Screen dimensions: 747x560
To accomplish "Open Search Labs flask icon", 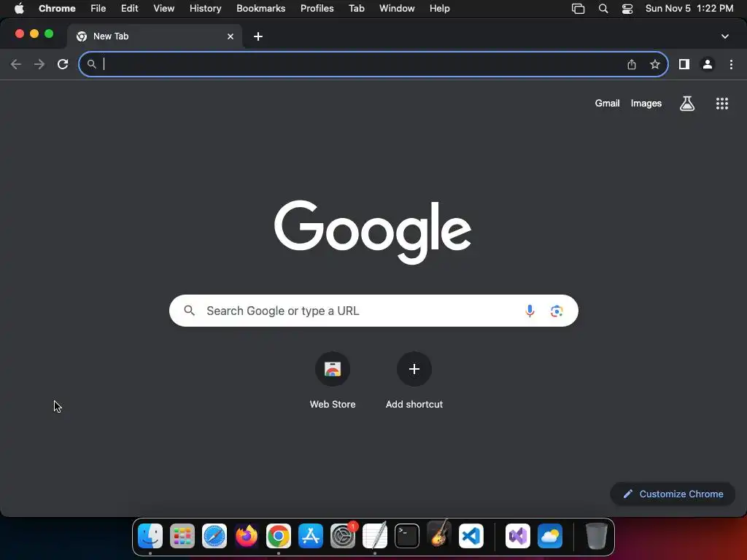I will (x=687, y=104).
